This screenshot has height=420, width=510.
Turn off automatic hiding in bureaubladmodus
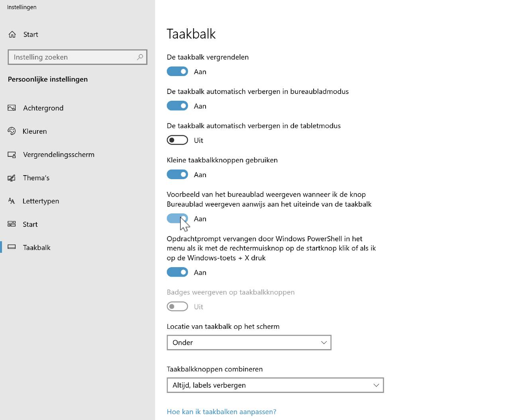tap(177, 106)
